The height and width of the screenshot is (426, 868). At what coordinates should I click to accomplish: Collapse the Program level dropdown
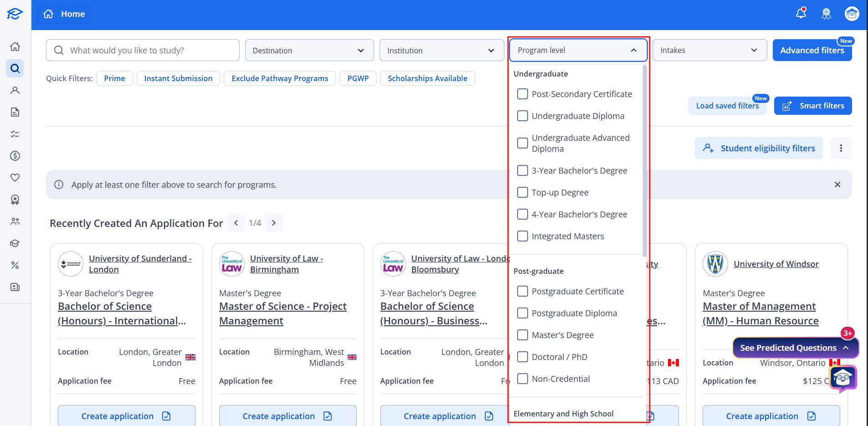(578, 50)
